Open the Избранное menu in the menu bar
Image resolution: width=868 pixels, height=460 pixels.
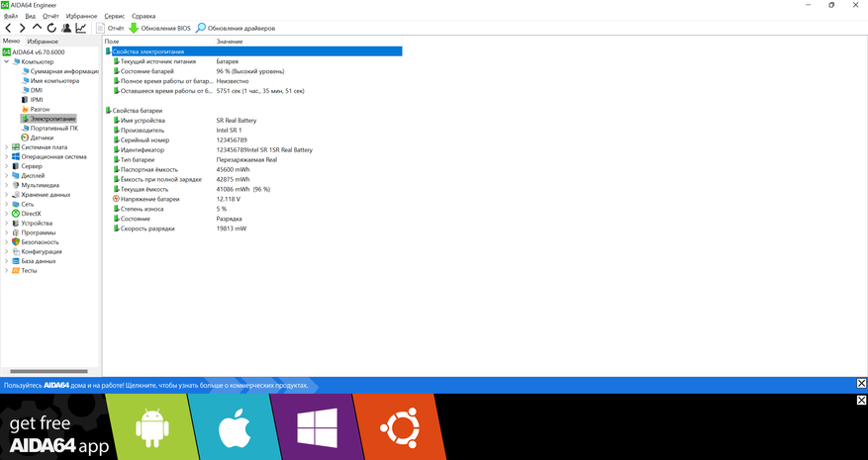tap(81, 16)
